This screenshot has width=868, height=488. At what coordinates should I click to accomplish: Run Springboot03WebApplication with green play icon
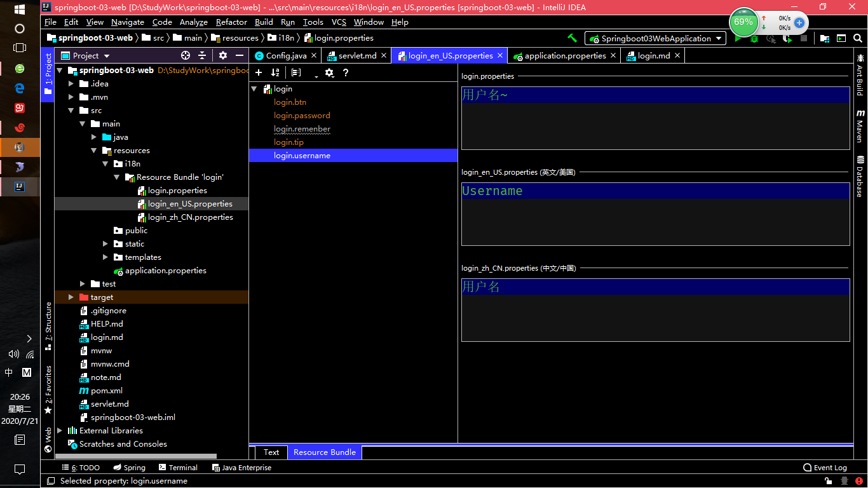click(738, 38)
